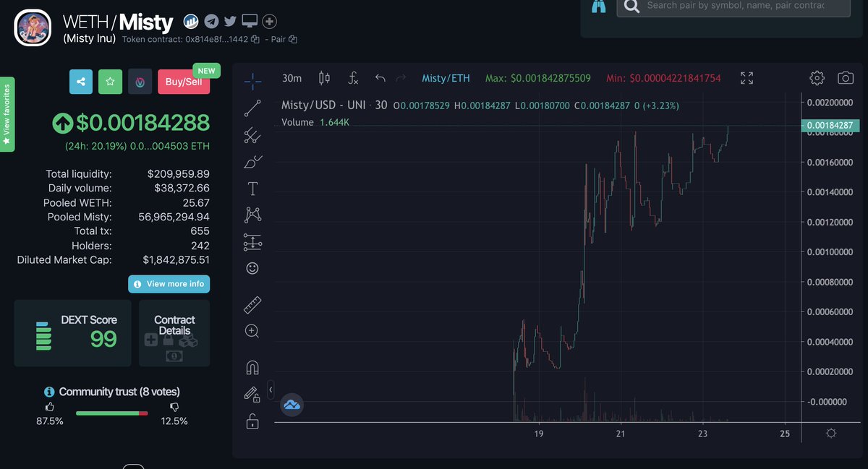
Task: Vote thumbs down for community trust
Action: pos(174,408)
